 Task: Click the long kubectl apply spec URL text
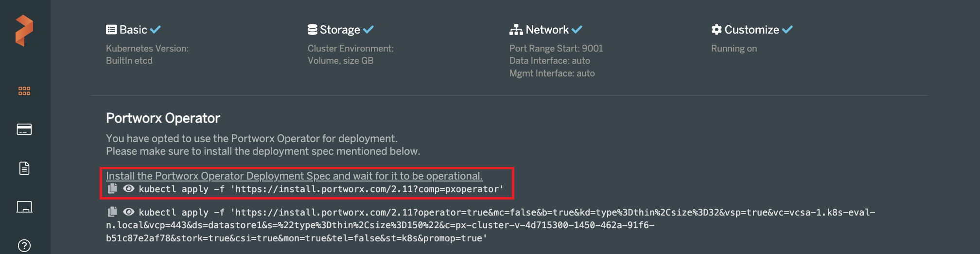point(490,225)
